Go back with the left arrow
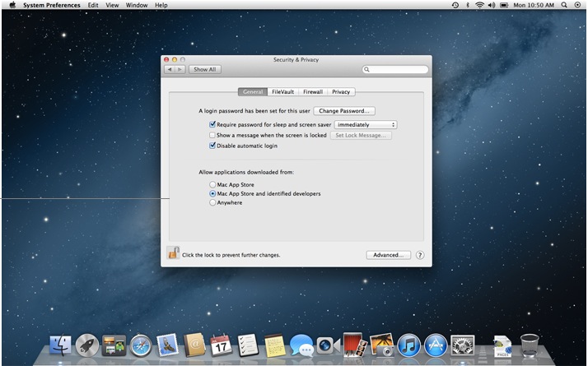Image resolution: width=588 pixels, height=366 pixels. point(170,69)
